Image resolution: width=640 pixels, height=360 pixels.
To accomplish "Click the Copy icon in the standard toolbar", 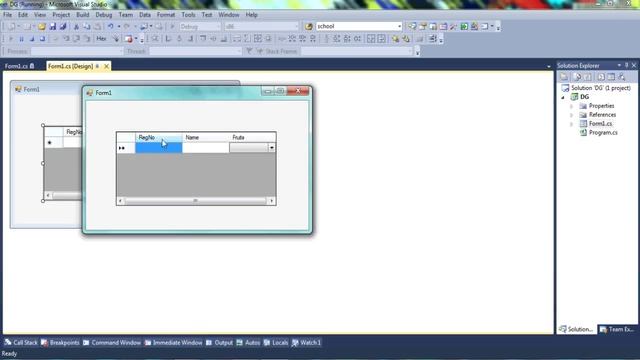I will (x=87, y=27).
